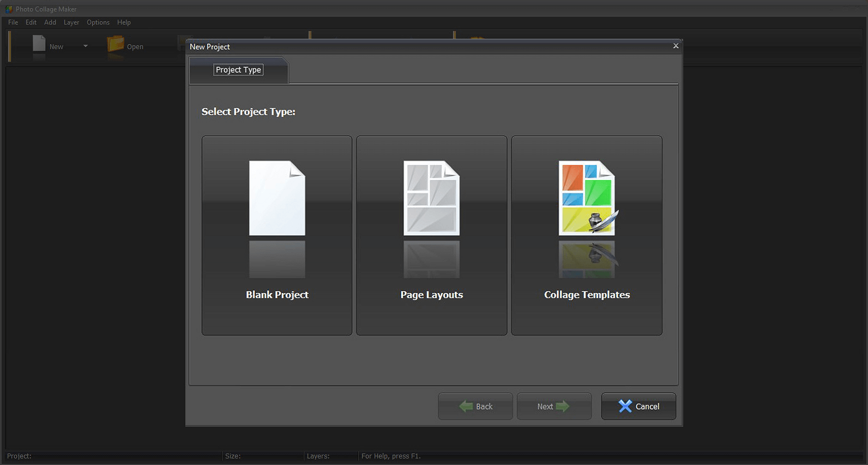This screenshot has height=465, width=868.
Task: Open the Options menu
Action: coord(98,22)
